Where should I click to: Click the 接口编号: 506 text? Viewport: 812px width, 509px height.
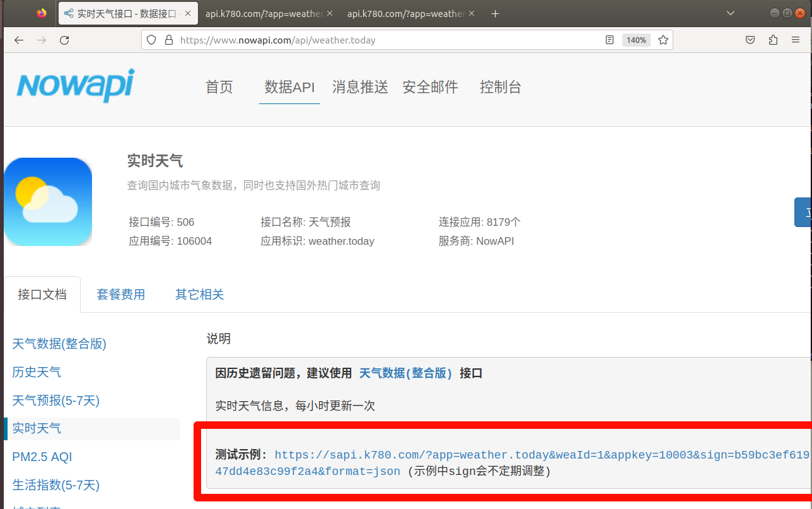click(x=162, y=222)
